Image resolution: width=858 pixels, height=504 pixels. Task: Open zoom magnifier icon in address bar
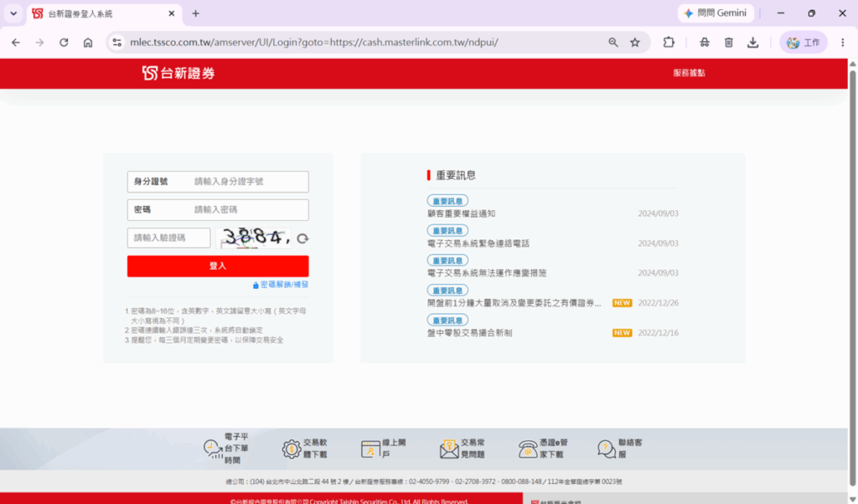coord(612,42)
